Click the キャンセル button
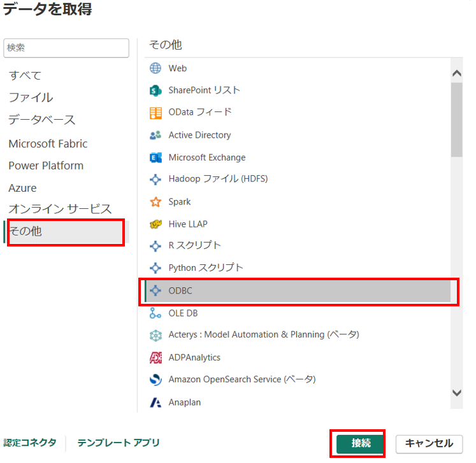This screenshot has width=476, height=463. tap(429, 444)
